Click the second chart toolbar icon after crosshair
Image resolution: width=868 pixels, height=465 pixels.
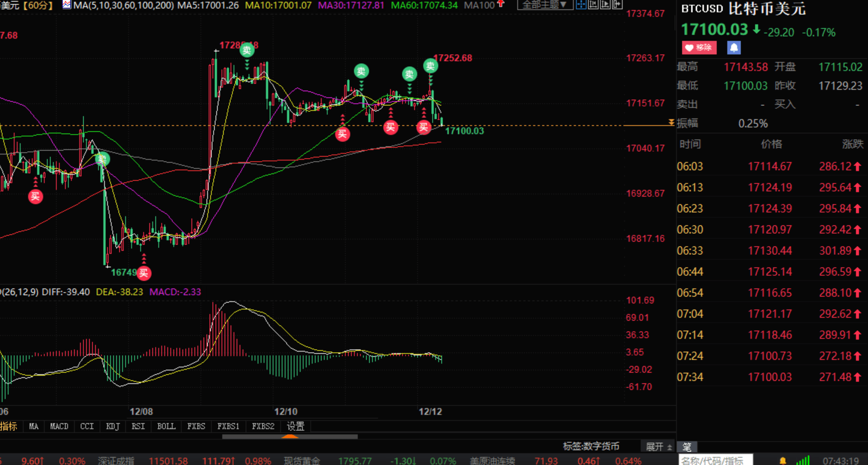(593, 5)
